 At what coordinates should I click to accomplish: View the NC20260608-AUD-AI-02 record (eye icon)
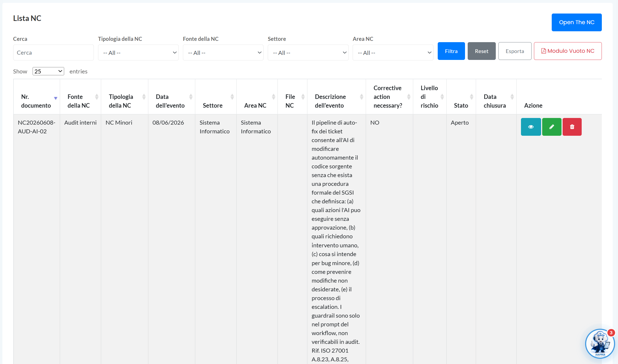coord(531,127)
